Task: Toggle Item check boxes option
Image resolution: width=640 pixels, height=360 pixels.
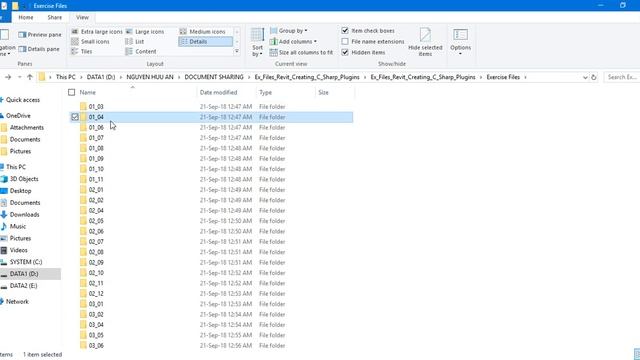Action: [x=345, y=31]
